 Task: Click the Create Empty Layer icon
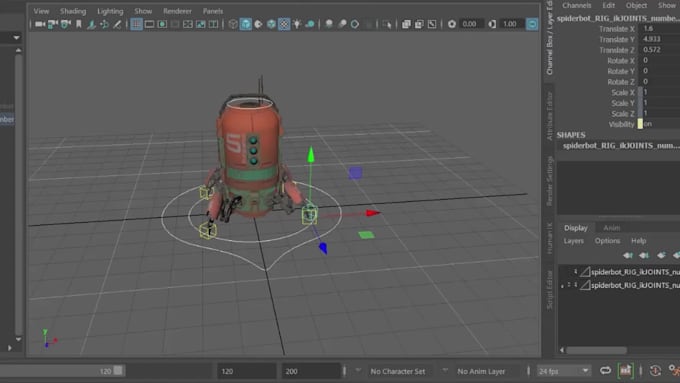pos(661,255)
